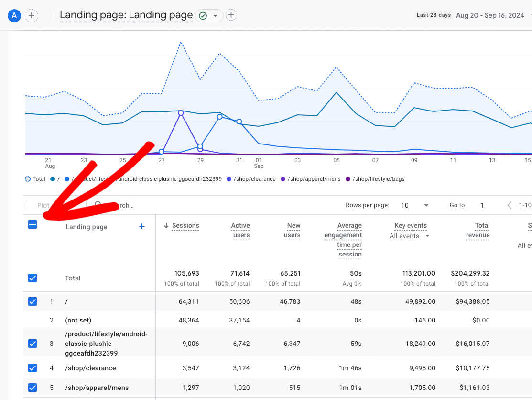
Task: Click the Go to page number field
Action: tap(482, 205)
